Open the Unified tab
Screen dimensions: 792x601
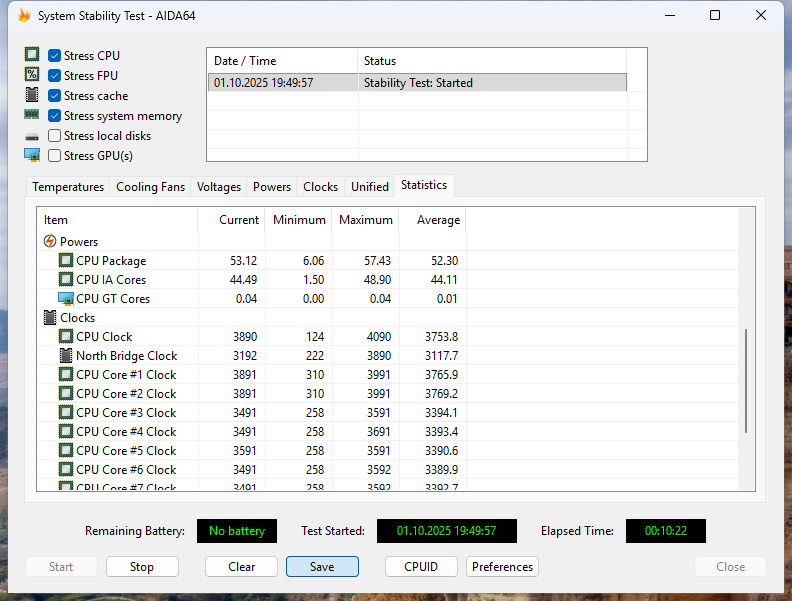pos(370,187)
